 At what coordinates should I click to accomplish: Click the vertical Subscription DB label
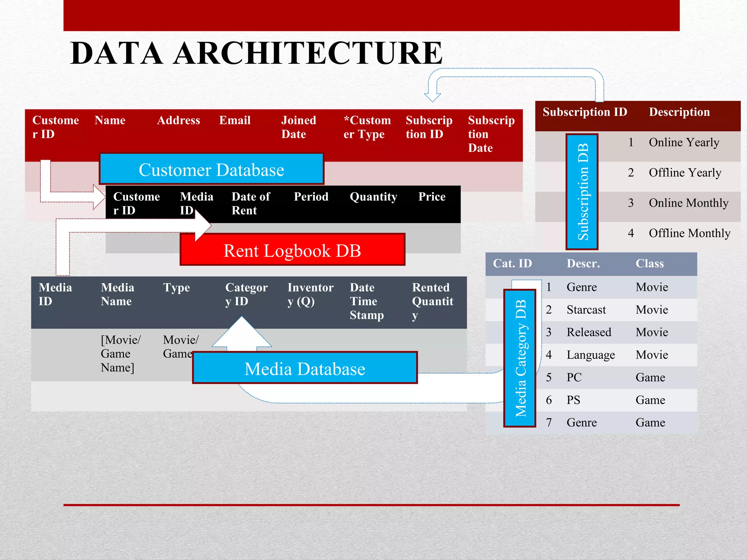(582, 192)
